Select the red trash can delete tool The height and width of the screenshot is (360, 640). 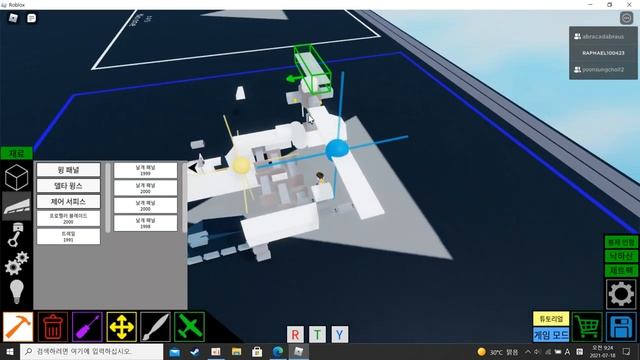[x=53, y=327]
